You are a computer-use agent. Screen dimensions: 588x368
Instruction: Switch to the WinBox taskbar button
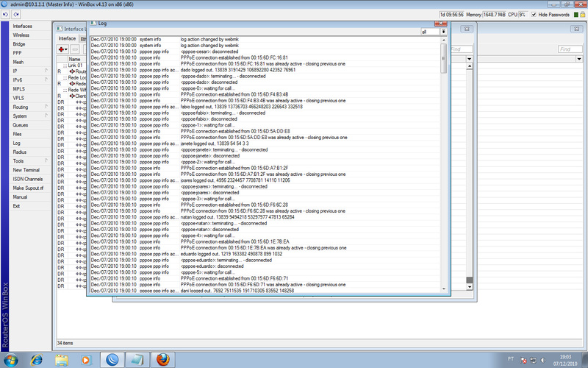point(112,360)
